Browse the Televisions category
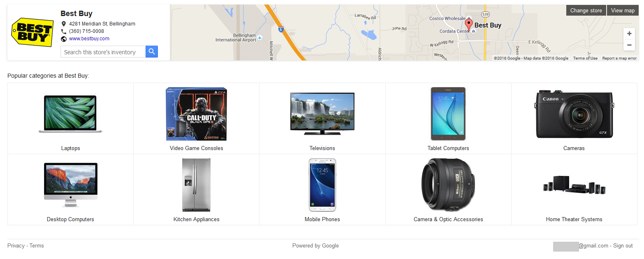Image resolution: width=644 pixels, height=259 pixels. tap(322, 118)
